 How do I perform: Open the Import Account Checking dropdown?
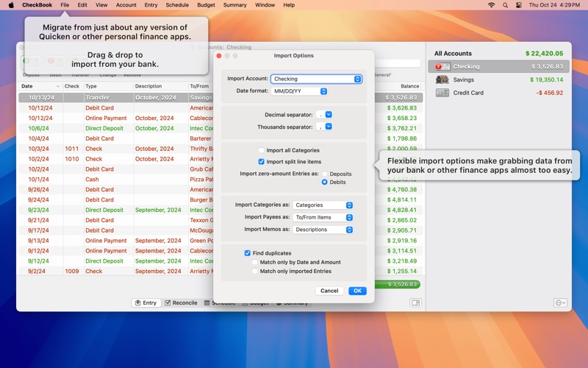[316, 79]
